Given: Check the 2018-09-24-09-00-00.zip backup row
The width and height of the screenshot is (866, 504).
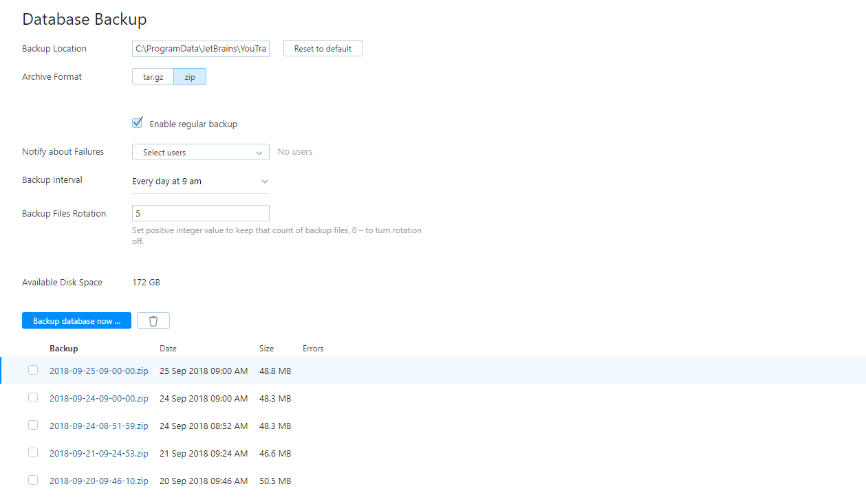Looking at the screenshot, I should 32,397.
